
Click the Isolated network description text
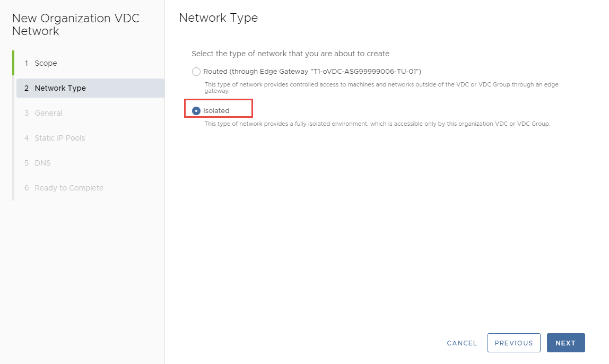377,124
